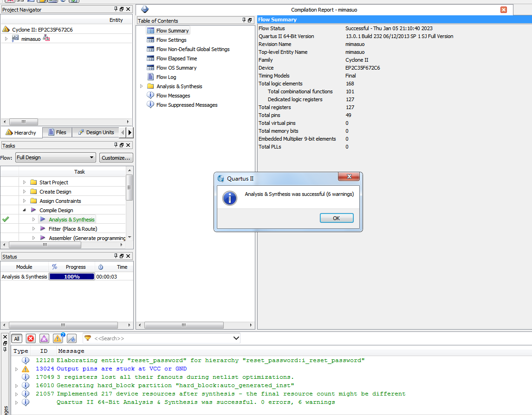Open the Flow dropdown showing Full Design
532x415 pixels.
[55, 157]
